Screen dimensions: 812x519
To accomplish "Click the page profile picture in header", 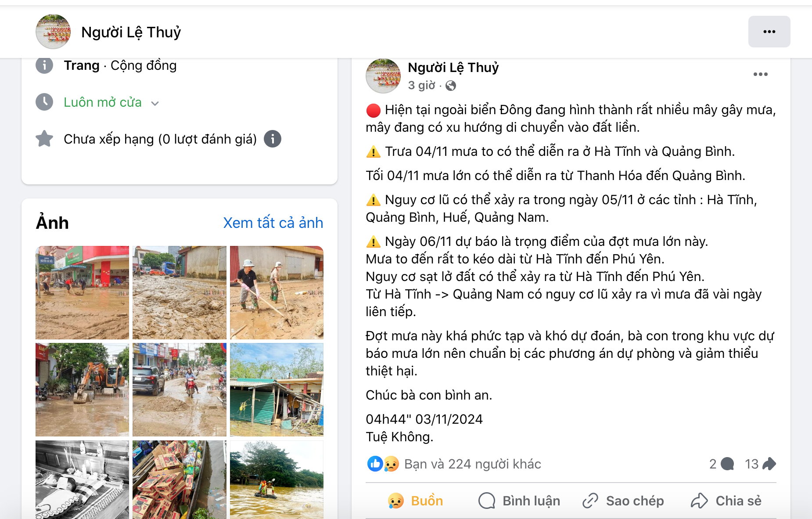I will point(53,32).
